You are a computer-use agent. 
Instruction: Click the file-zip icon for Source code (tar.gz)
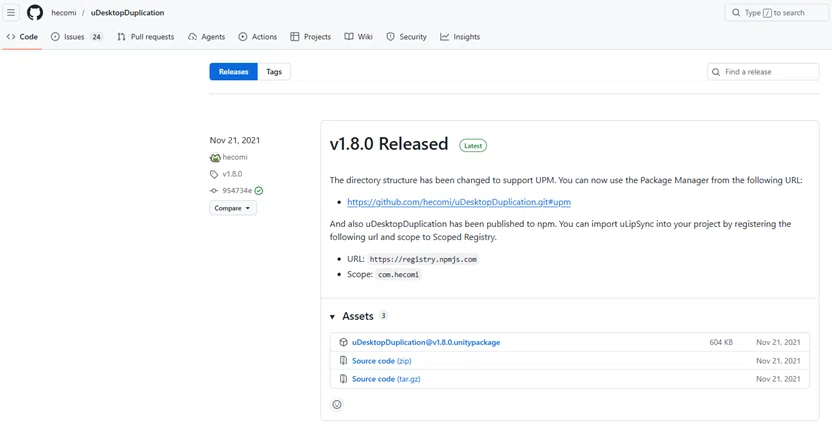343,379
